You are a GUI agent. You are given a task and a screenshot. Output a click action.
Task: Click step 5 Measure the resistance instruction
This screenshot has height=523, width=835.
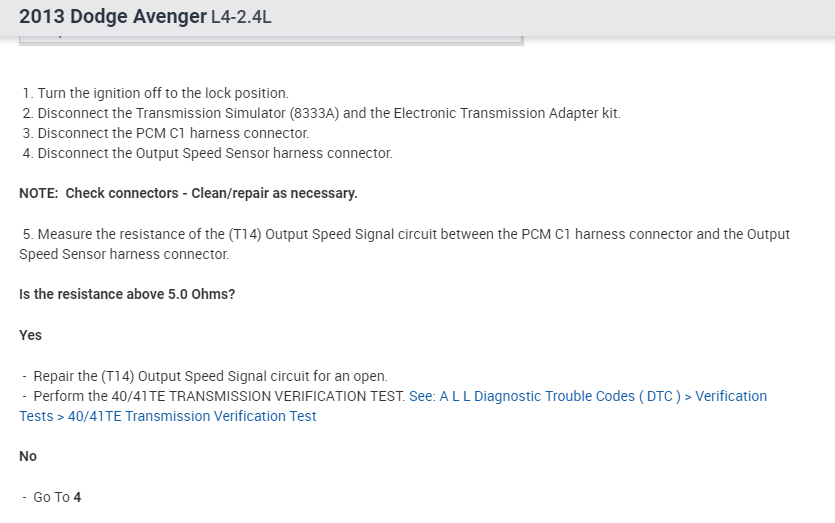tap(404, 235)
